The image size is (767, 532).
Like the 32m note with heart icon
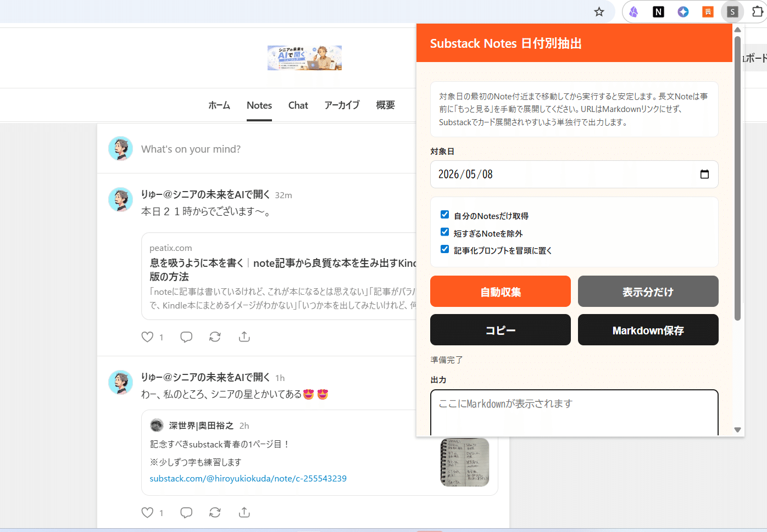[147, 337]
